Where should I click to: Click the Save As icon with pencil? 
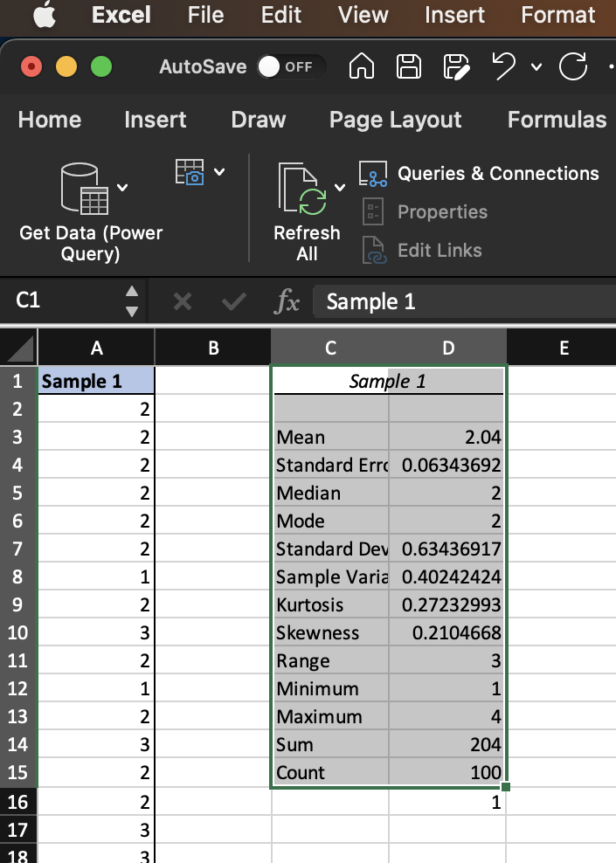coord(456,67)
